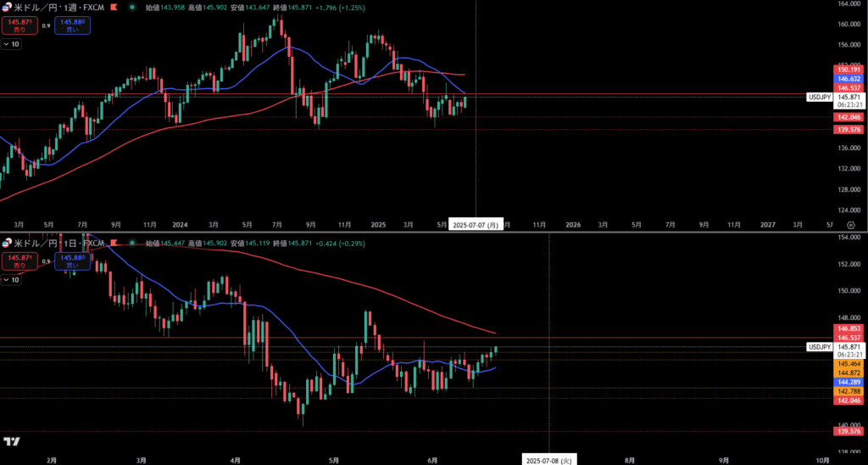
Task: Click 2026 year label on weekly time axis
Action: point(573,225)
